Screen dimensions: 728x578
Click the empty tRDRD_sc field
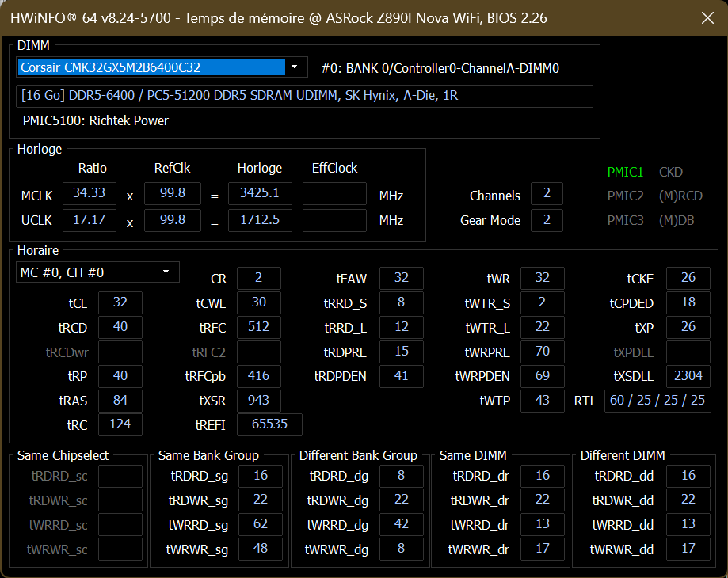tap(120, 476)
